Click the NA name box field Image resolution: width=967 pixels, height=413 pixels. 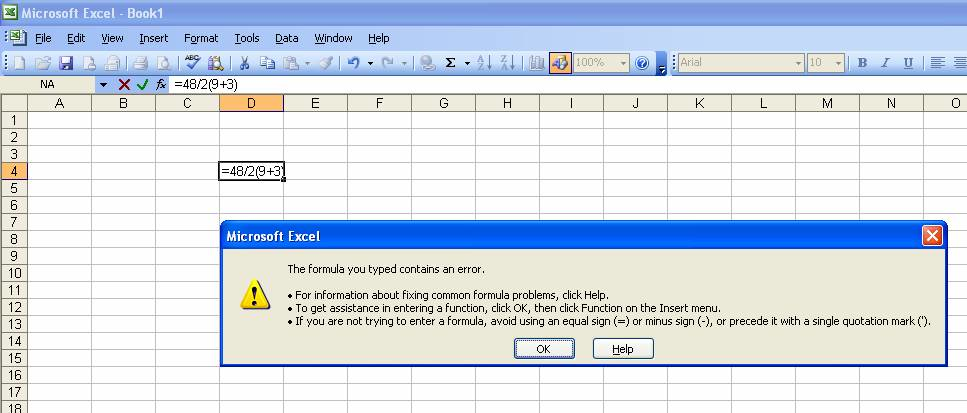[48, 84]
